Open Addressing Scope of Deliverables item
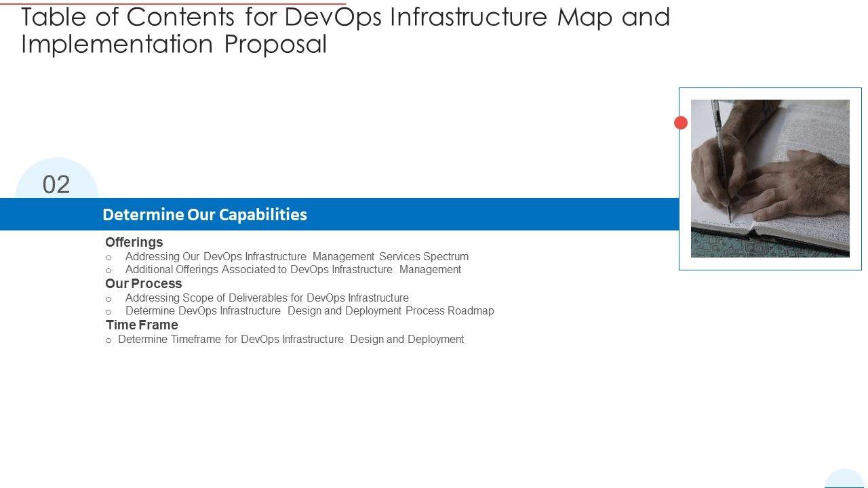The height and width of the screenshot is (488, 868). point(267,298)
